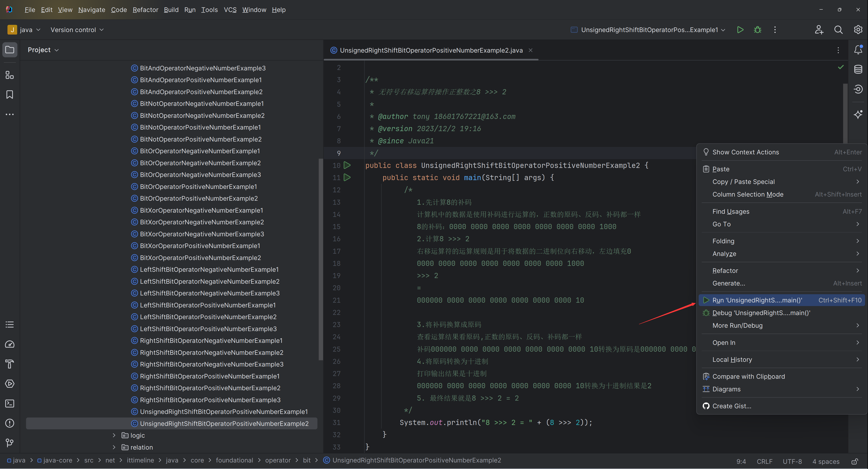Click the editor tab options vertical dots

click(x=838, y=50)
